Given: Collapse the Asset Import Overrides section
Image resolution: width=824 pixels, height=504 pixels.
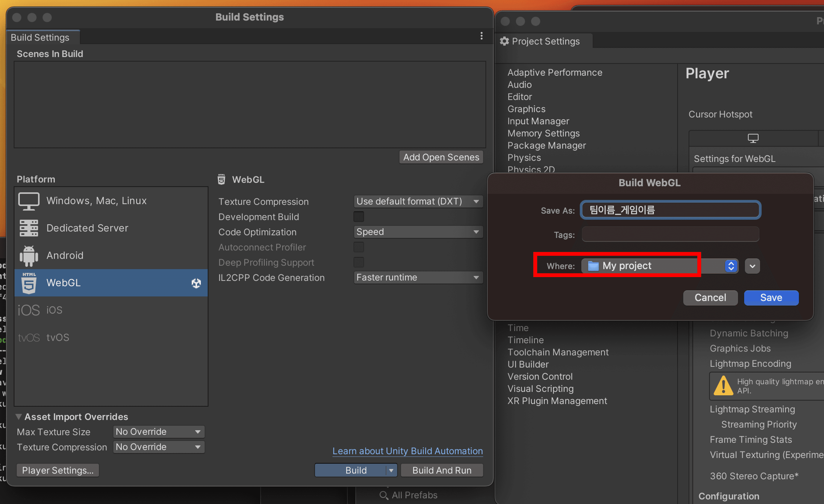Looking at the screenshot, I should click(19, 417).
